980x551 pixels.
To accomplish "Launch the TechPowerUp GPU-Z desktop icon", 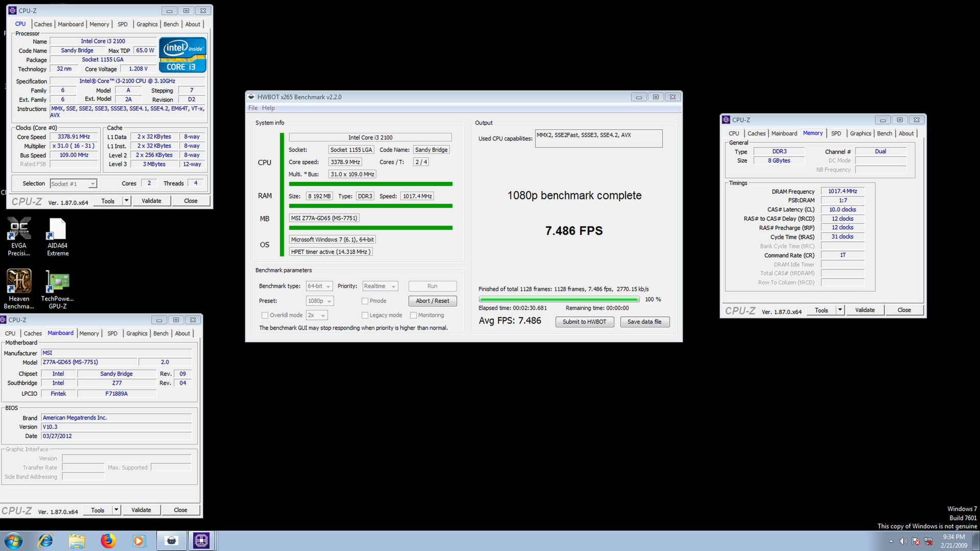I will [58, 289].
